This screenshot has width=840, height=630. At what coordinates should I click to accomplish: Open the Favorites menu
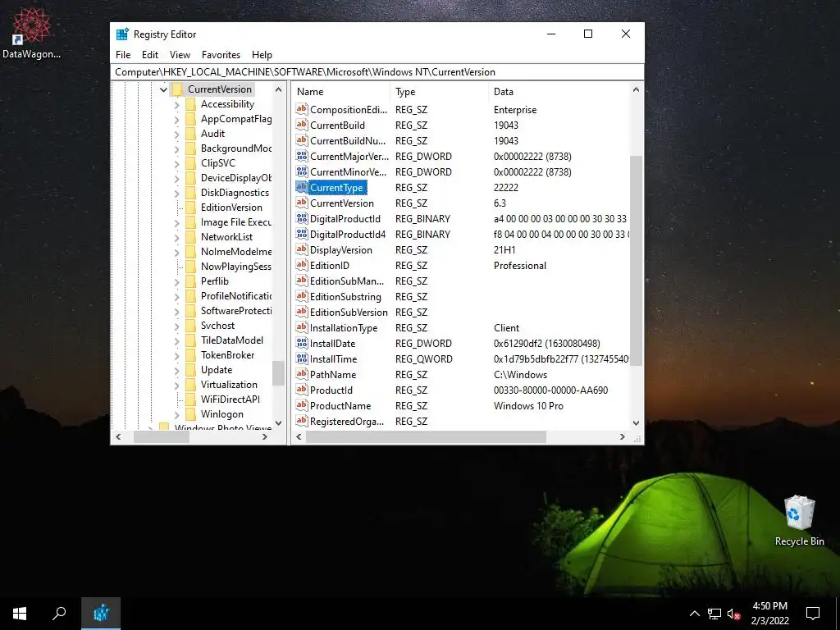coord(221,55)
